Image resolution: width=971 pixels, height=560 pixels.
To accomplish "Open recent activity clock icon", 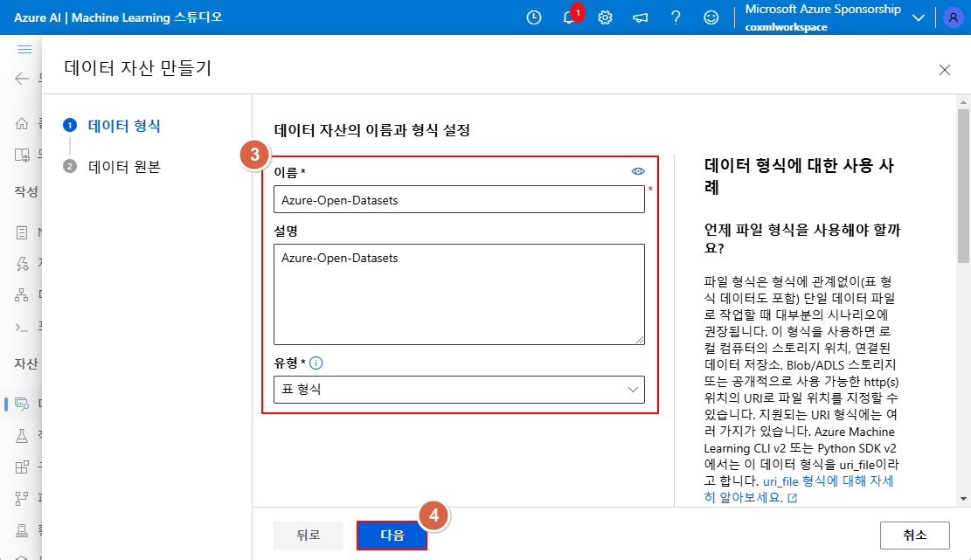I will (x=534, y=17).
